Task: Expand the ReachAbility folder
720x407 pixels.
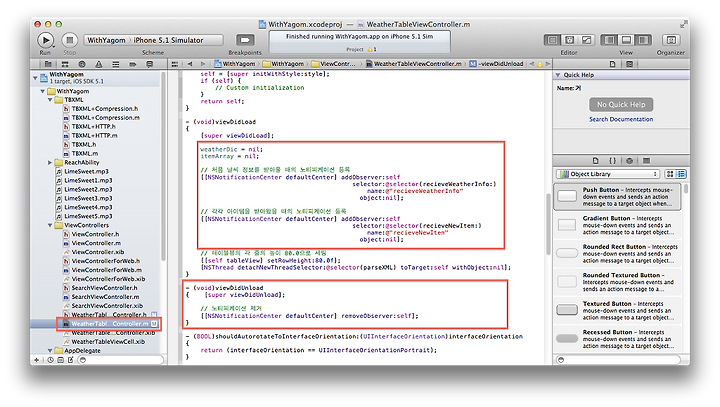Action: click(x=50, y=163)
